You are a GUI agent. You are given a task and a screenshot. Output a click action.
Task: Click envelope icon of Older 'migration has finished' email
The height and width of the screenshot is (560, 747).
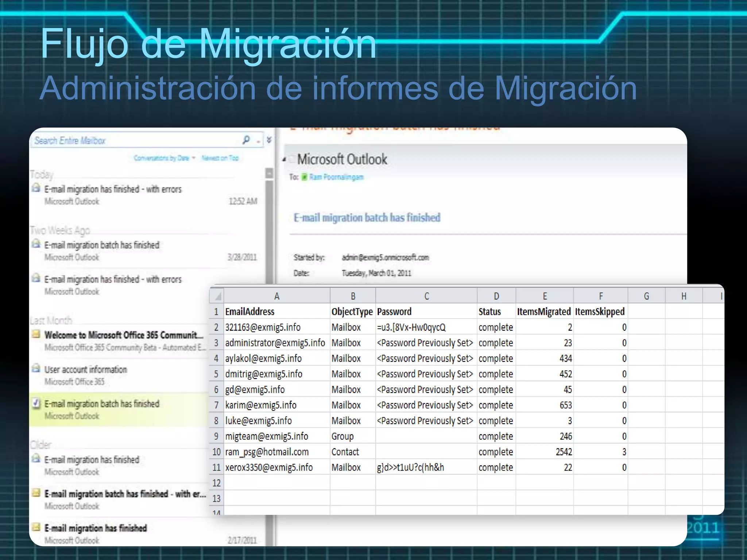tap(36, 458)
